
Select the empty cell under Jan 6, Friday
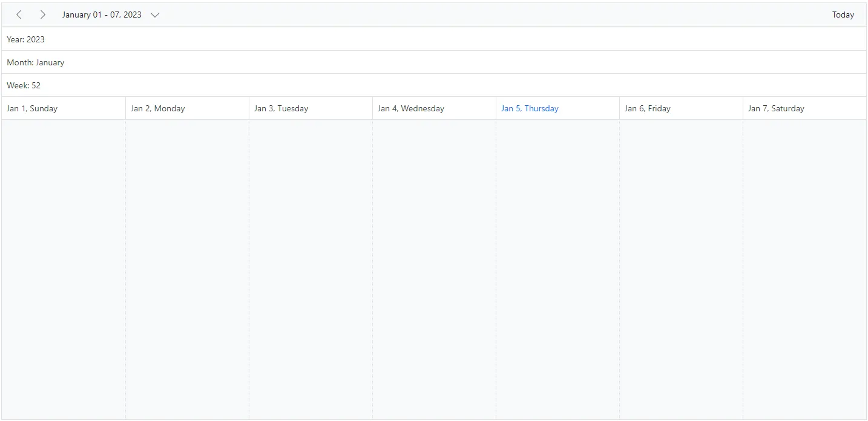coord(681,269)
